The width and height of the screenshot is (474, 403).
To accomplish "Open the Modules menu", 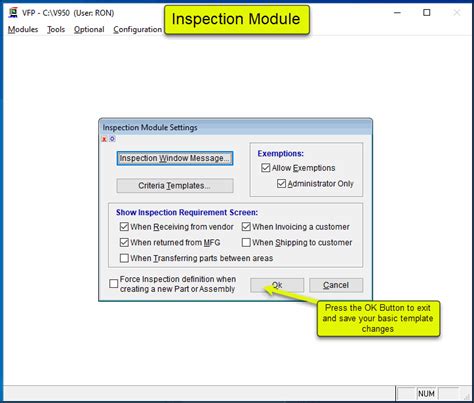I will [x=23, y=30].
